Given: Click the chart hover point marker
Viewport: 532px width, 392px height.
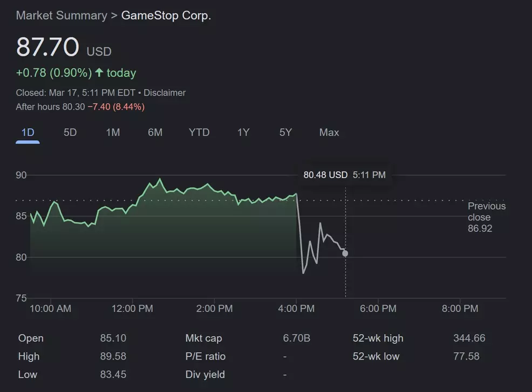Looking at the screenshot, I should 345,253.
